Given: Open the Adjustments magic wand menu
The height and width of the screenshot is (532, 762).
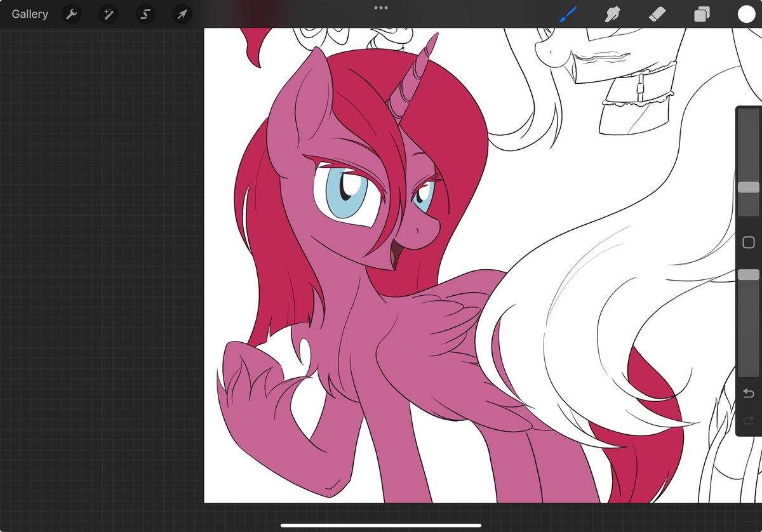Looking at the screenshot, I should 109,14.
